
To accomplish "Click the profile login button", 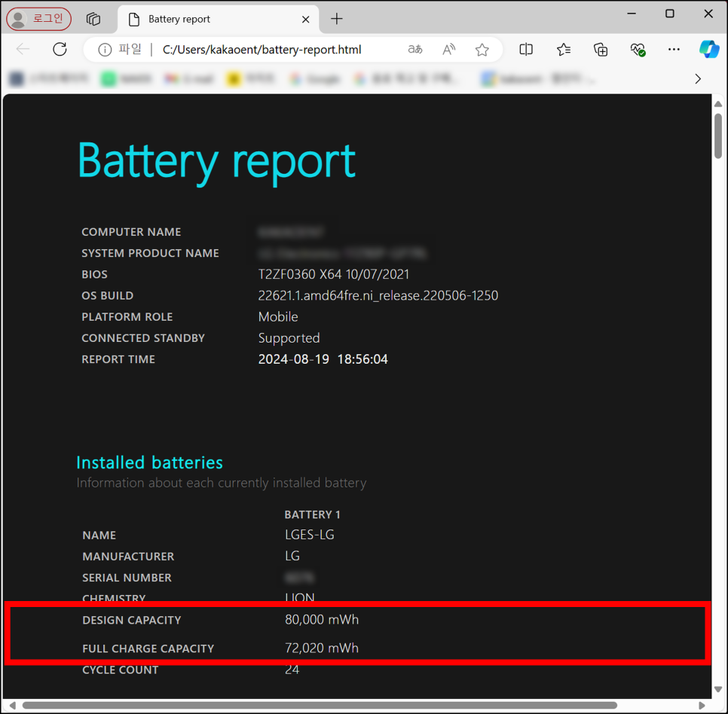I will (x=38, y=19).
